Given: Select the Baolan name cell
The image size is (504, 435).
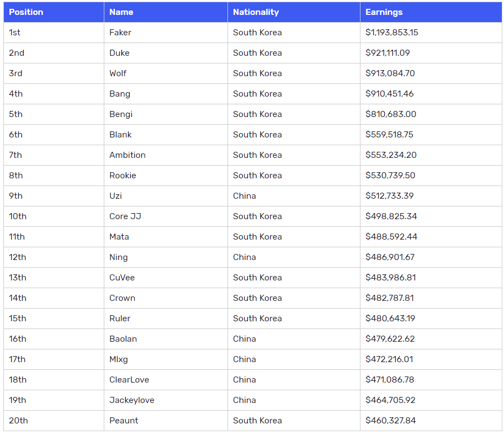Looking at the screenshot, I should click(x=166, y=338).
